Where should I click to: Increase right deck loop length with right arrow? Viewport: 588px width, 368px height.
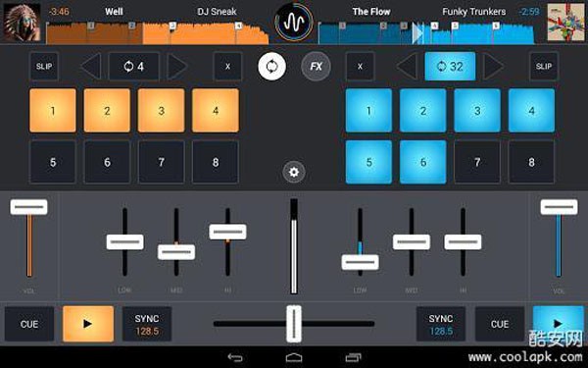[x=493, y=67]
